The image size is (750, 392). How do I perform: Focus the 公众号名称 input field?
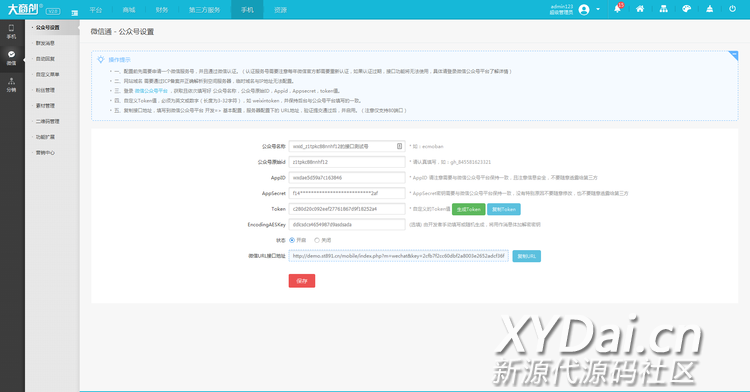(x=347, y=146)
